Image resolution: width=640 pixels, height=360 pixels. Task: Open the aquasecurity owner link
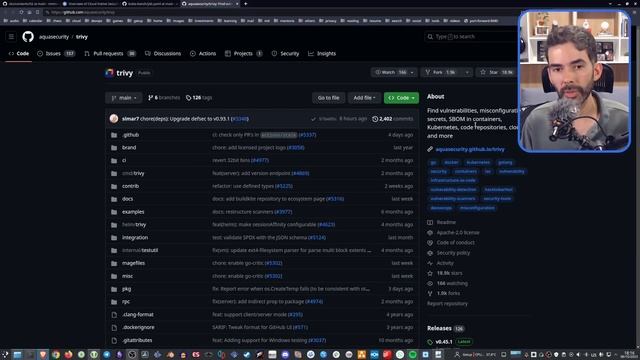(54, 37)
